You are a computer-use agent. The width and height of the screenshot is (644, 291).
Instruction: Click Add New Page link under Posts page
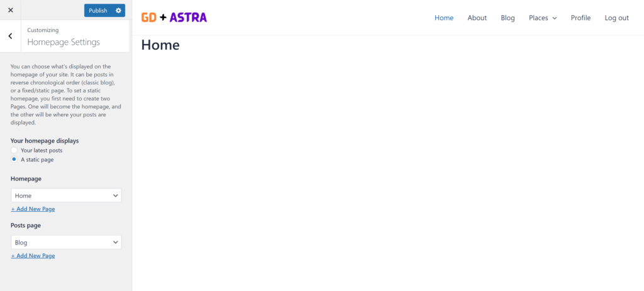click(33, 256)
